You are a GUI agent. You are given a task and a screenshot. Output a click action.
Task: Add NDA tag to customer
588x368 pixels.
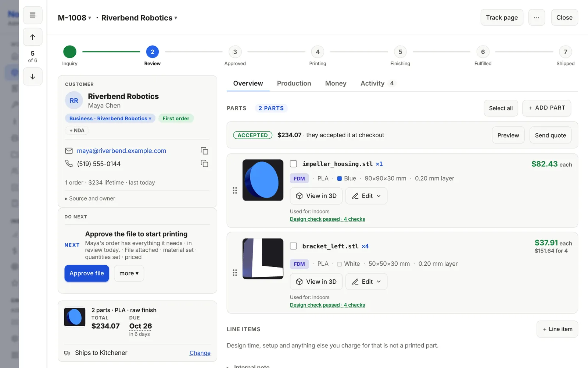click(x=77, y=131)
